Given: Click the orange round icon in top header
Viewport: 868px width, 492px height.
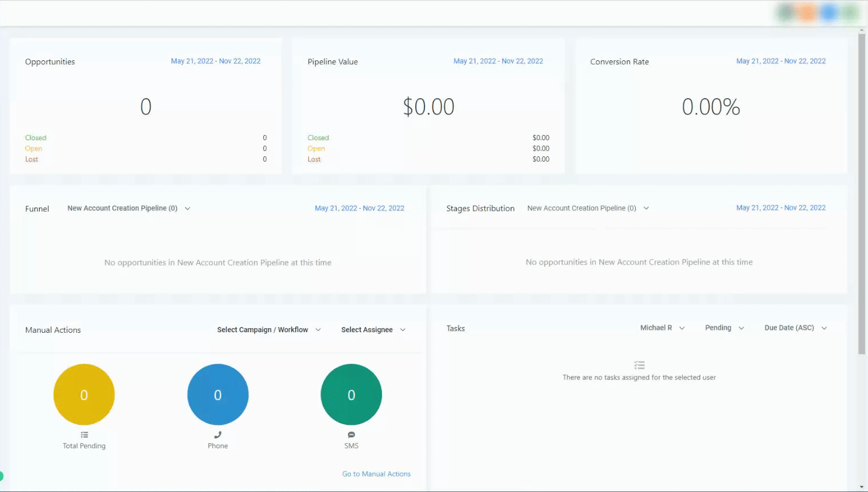Looking at the screenshot, I should click(808, 13).
